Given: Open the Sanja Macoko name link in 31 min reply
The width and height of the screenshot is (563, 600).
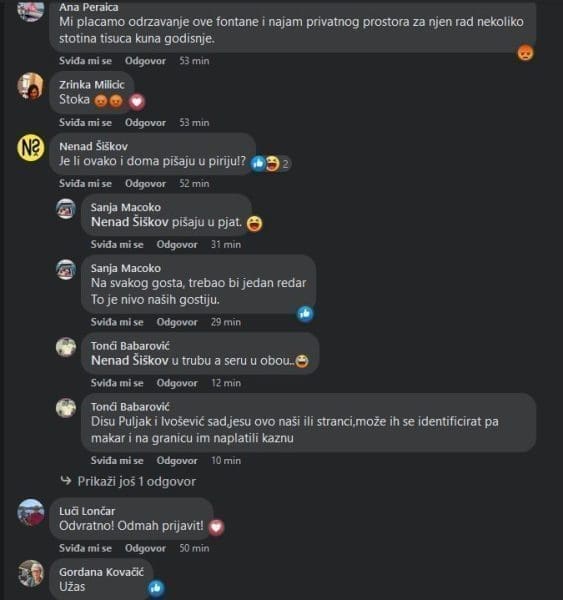Looking at the screenshot, I should [126, 207].
